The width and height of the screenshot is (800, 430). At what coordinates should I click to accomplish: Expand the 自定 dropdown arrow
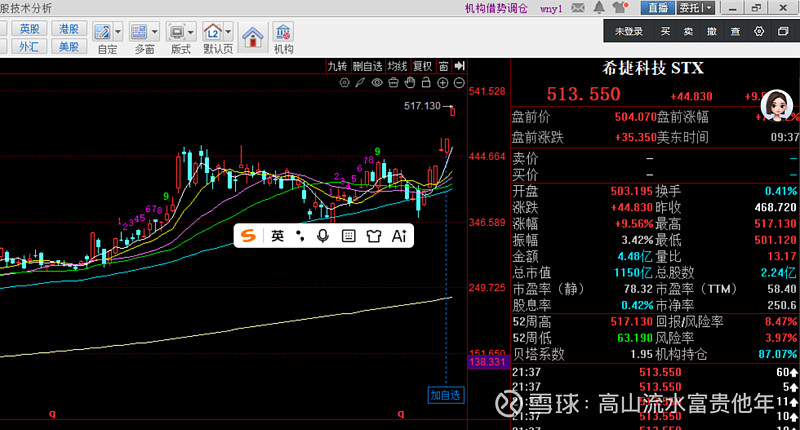pos(118,32)
